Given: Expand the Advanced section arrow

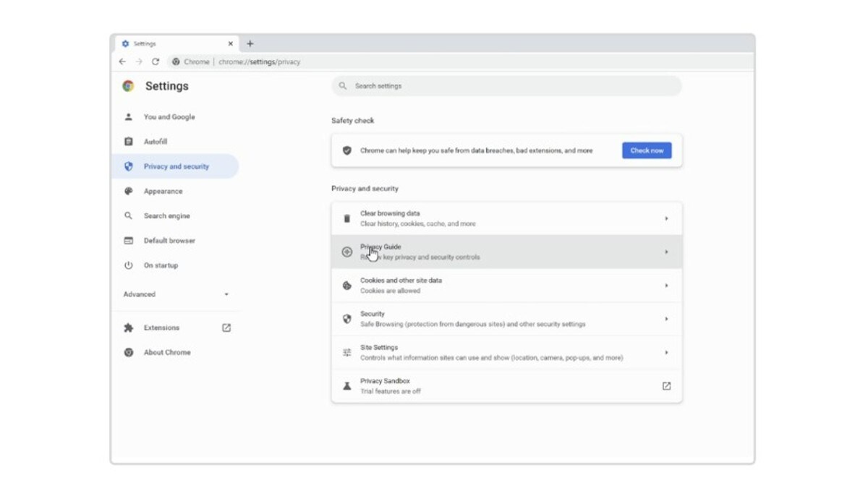Looking at the screenshot, I should tap(226, 295).
